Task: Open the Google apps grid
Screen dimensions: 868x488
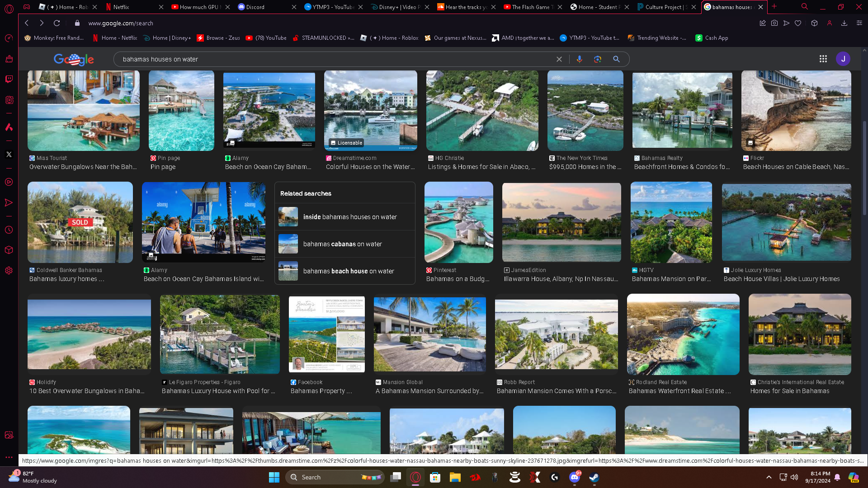Action: click(x=823, y=59)
